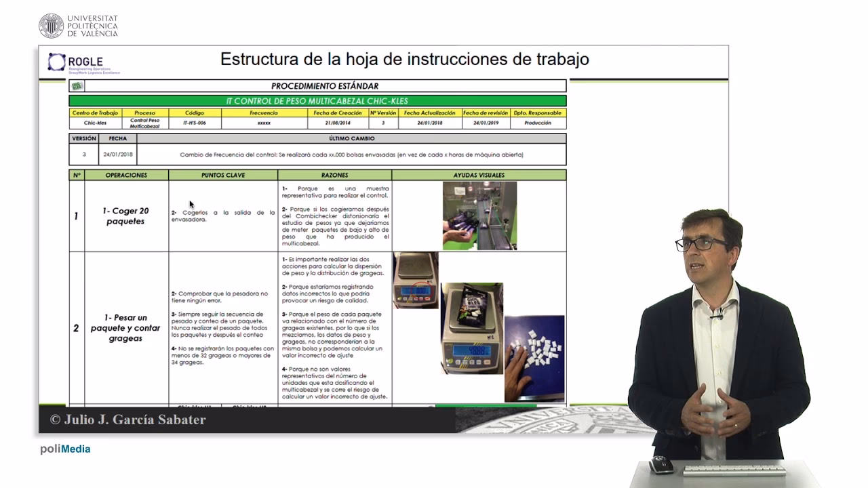
Task: Open the poliMedia logo
Action: click(x=66, y=448)
